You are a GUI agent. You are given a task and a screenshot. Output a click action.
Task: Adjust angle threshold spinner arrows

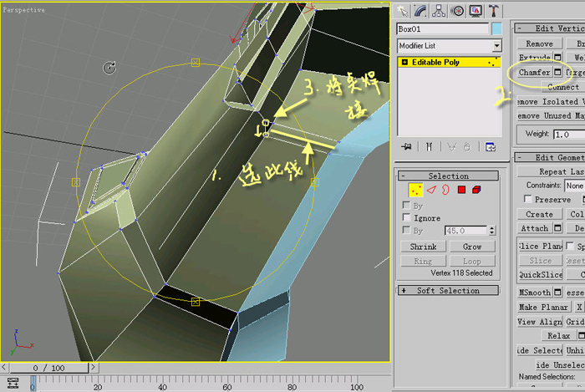pos(492,231)
